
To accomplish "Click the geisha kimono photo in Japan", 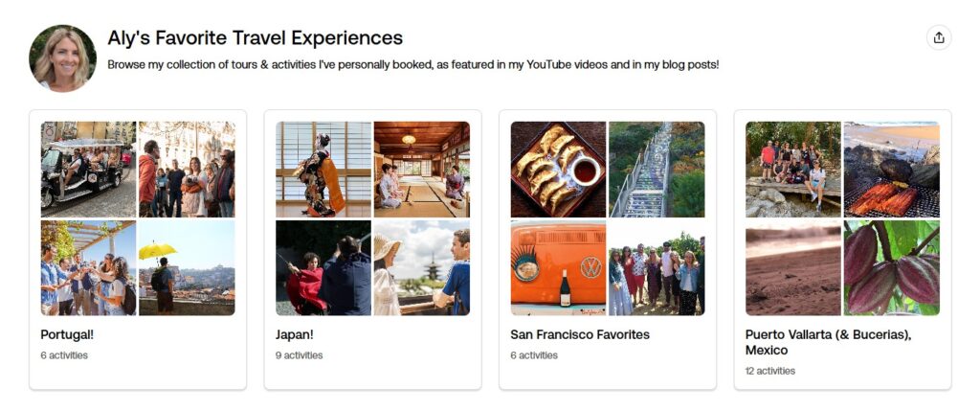I will 323,169.
